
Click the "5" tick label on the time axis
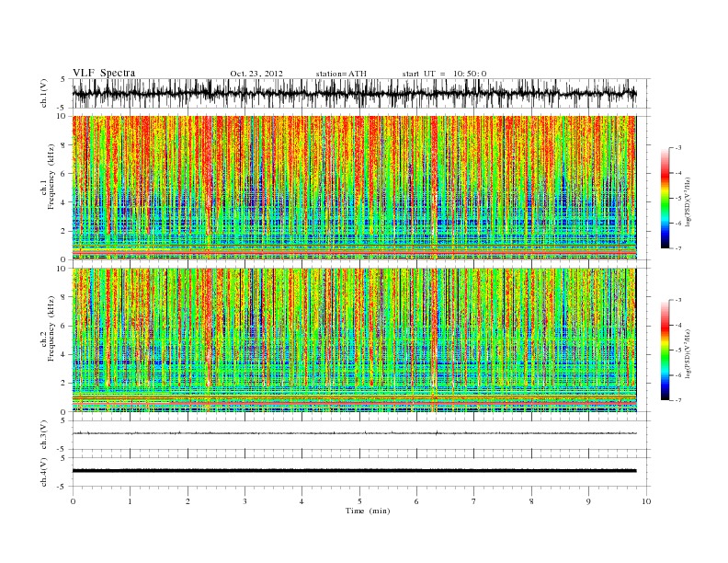click(359, 501)
